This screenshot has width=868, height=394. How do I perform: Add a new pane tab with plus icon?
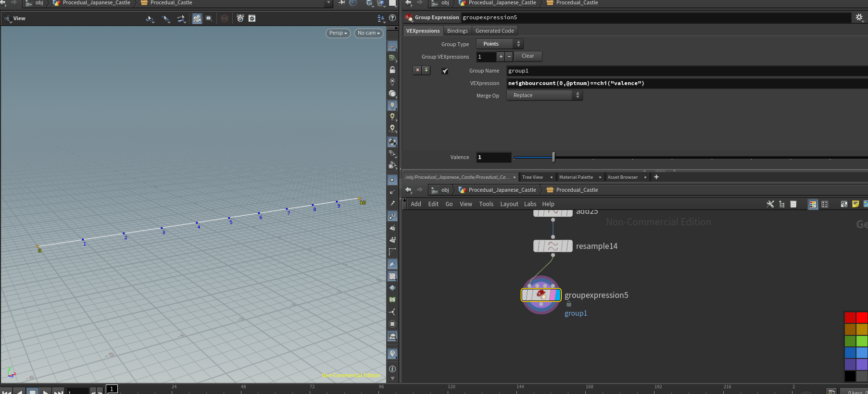(656, 177)
